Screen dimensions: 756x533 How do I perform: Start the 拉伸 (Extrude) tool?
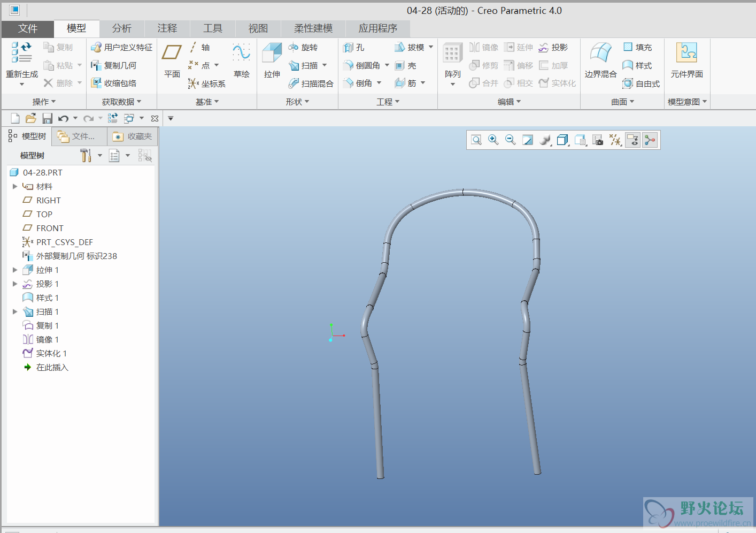272,60
